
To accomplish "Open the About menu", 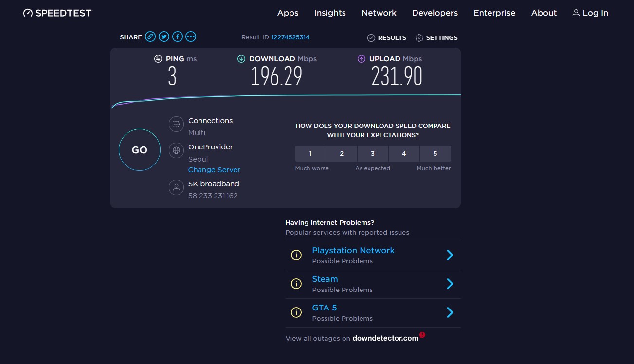I will [x=544, y=13].
